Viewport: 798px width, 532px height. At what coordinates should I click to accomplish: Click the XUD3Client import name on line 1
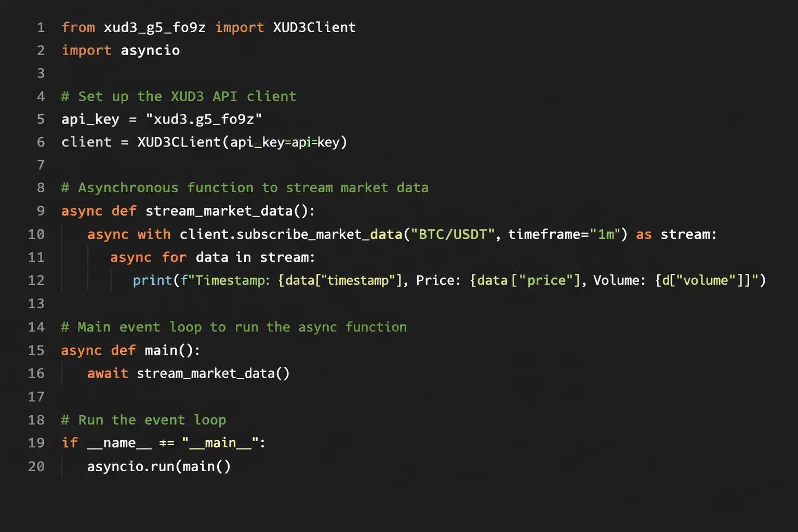(x=314, y=28)
